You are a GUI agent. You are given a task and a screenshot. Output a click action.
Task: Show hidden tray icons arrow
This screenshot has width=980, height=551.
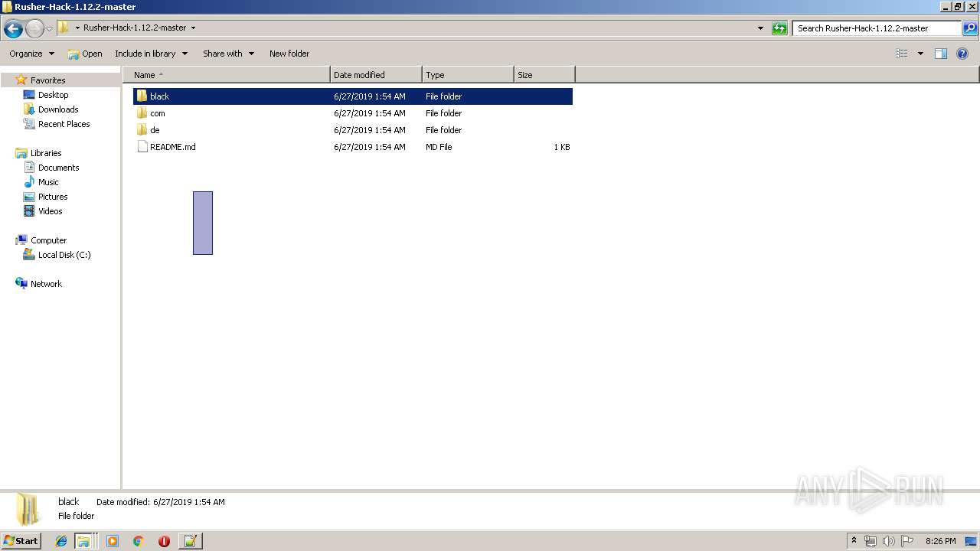[x=854, y=541]
